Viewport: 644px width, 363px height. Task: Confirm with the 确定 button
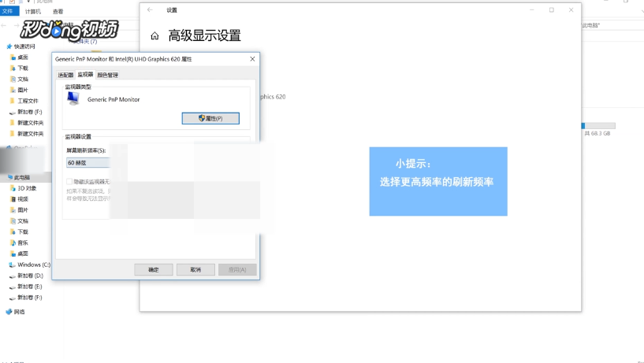(x=154, y=269)
